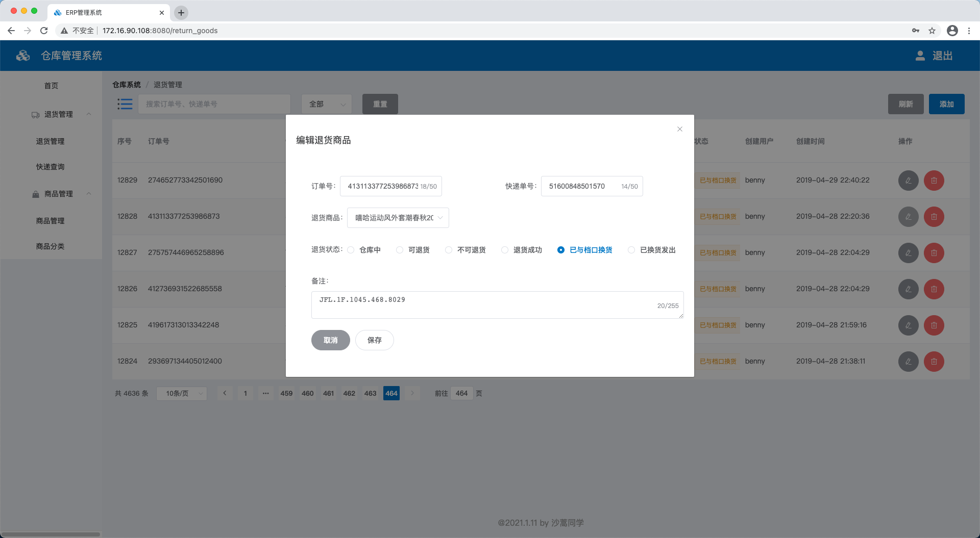Viewport: 980px width, 538px height.
Task: Click the 添加 add button
Action: 947,104
